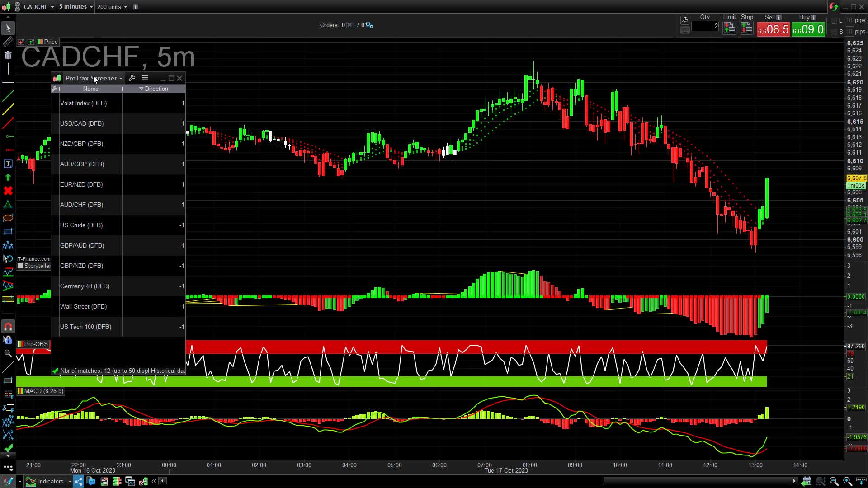
Task: Expand the 200 units dropdown
Action: pyautogui.click(x=112, y=7)
